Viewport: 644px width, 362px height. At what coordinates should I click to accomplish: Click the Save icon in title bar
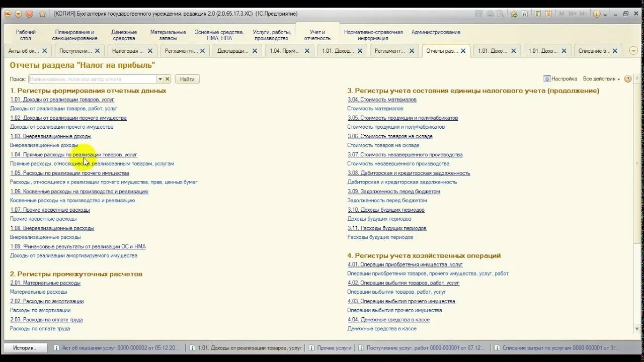[478, 14]
